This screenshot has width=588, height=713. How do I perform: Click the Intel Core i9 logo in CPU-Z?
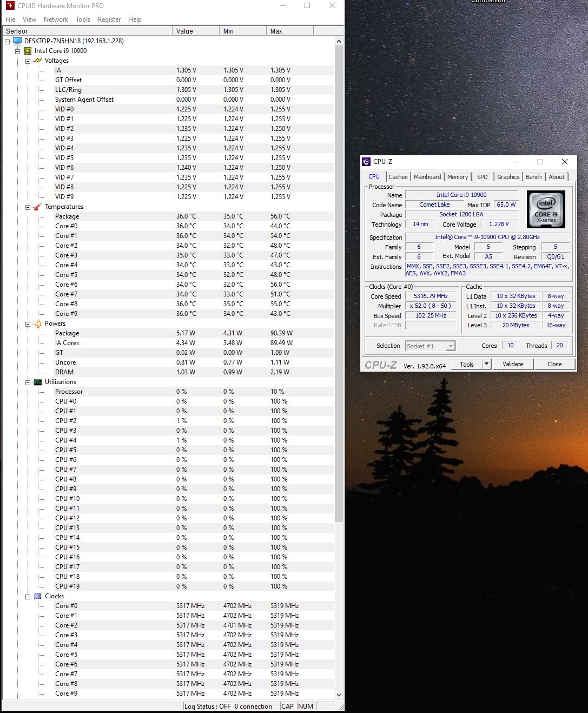pos(546,209)
